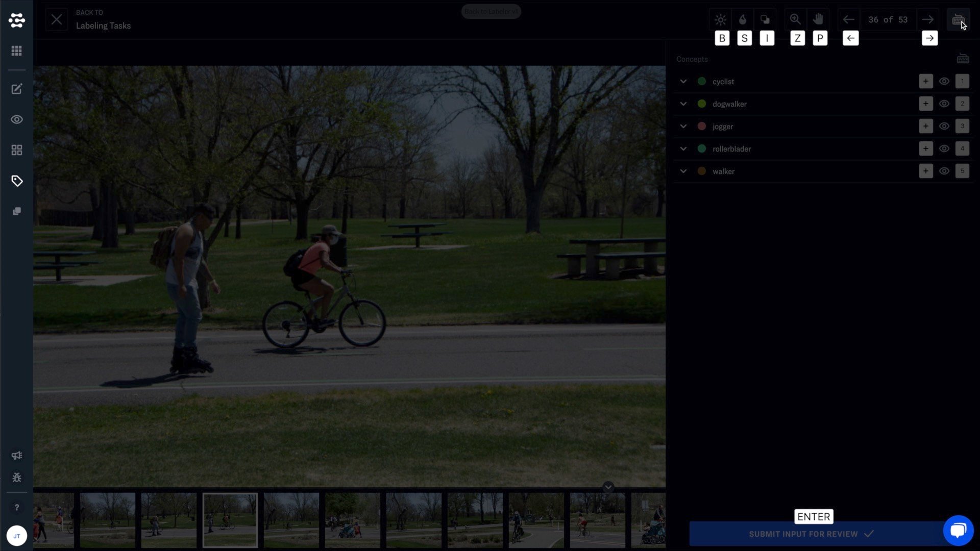
Task: Toggle walker concept eye icon
Action: (944, 171)
